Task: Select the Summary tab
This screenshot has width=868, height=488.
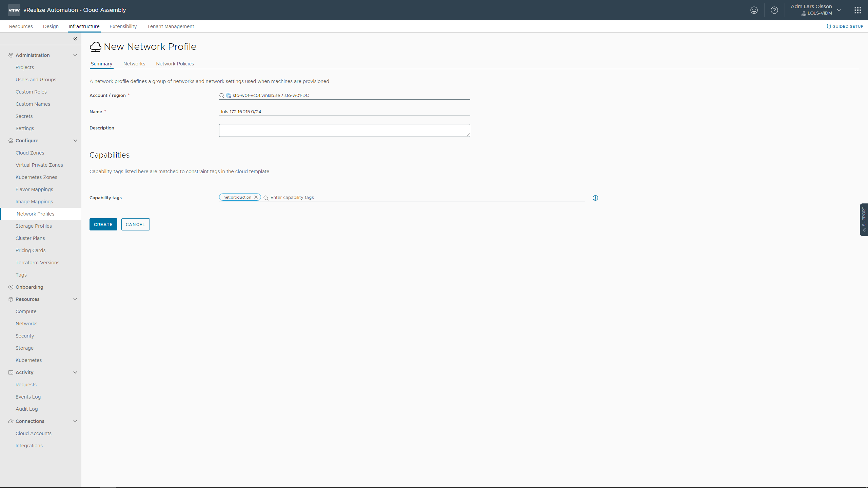Action: (x=101, y=64)
